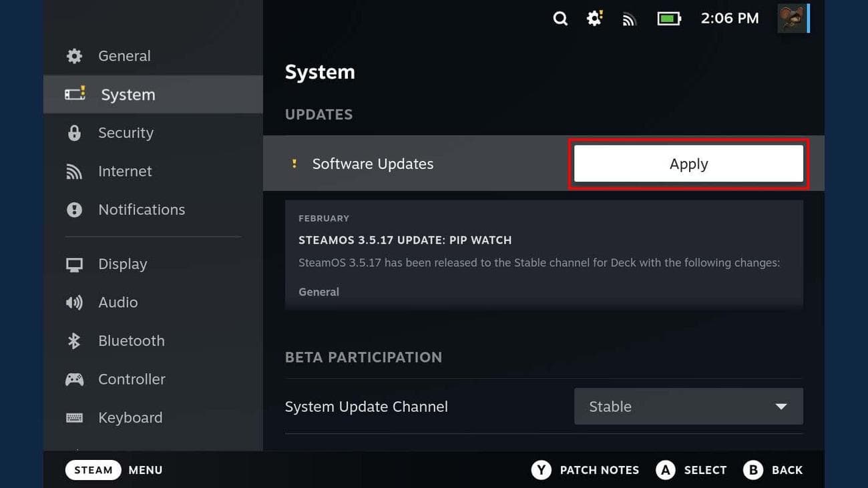Screen dimensions: 868x488
Task: Select the Security lock icon
Action: click(x=73, y=133)
